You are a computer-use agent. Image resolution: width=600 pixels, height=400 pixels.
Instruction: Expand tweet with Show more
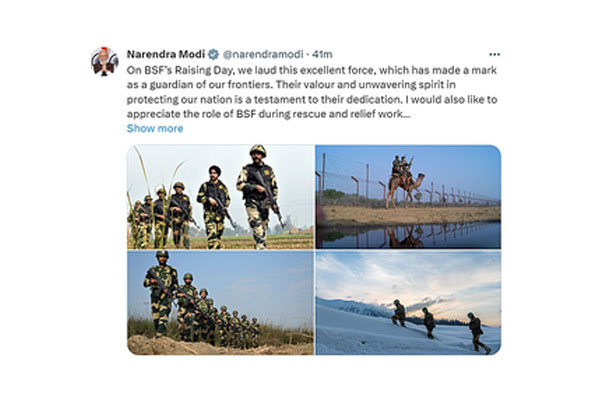coord(155,128)
